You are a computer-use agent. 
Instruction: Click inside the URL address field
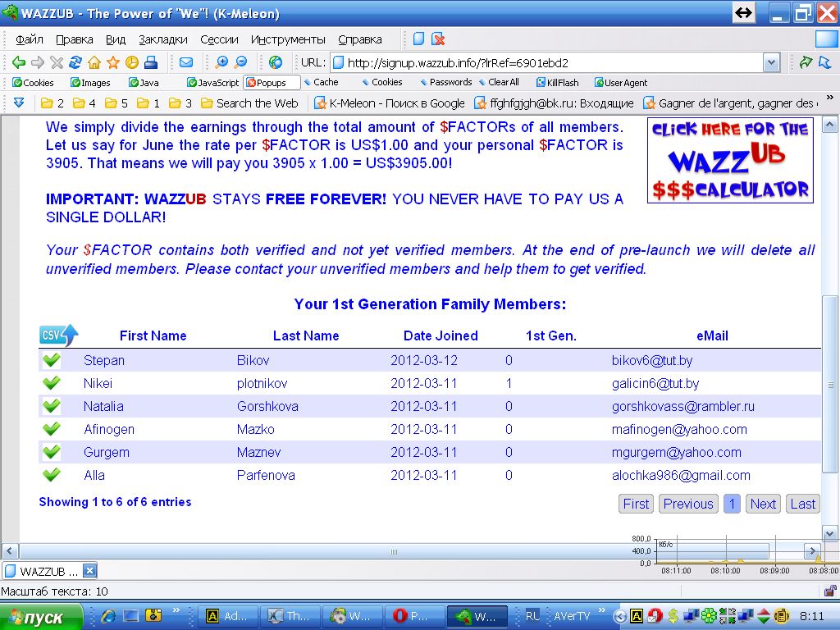coord(546,62)
